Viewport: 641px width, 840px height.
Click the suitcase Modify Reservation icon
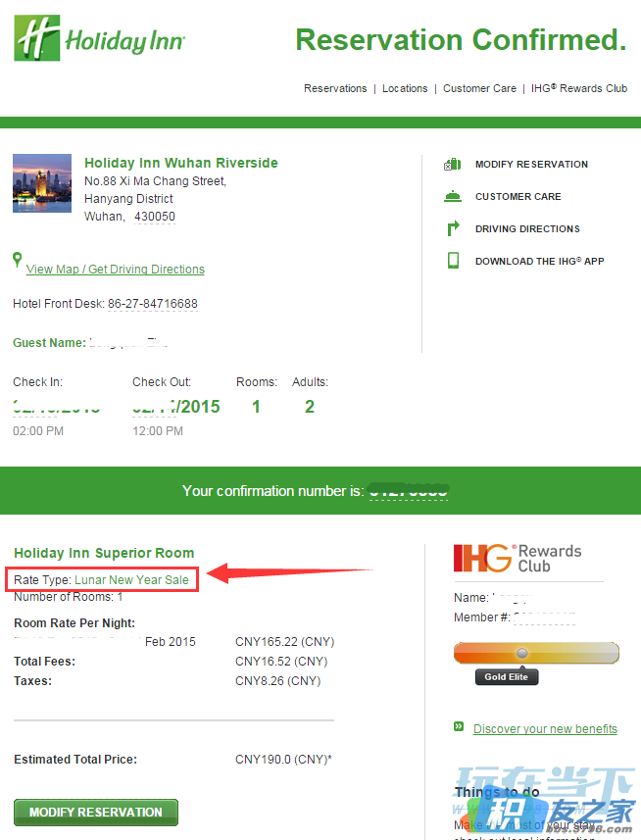pyautogui.click(x=453, y=164)
